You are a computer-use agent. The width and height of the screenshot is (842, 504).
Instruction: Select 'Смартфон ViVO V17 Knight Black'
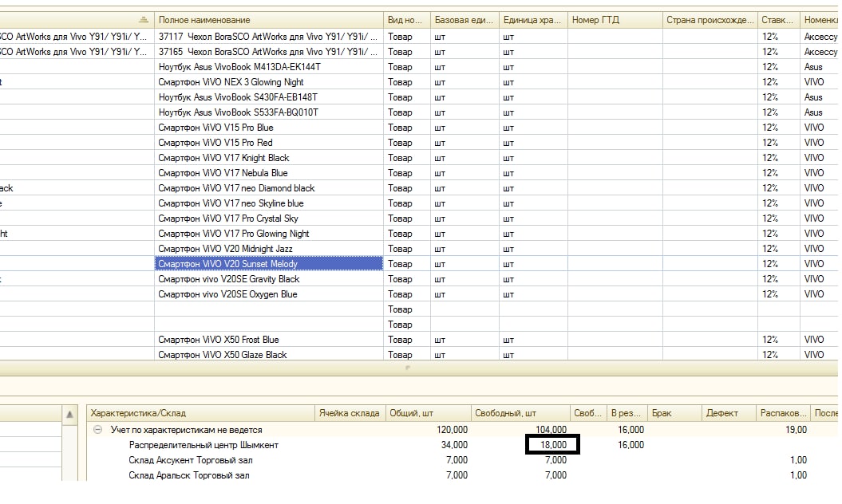pos(224,158)
